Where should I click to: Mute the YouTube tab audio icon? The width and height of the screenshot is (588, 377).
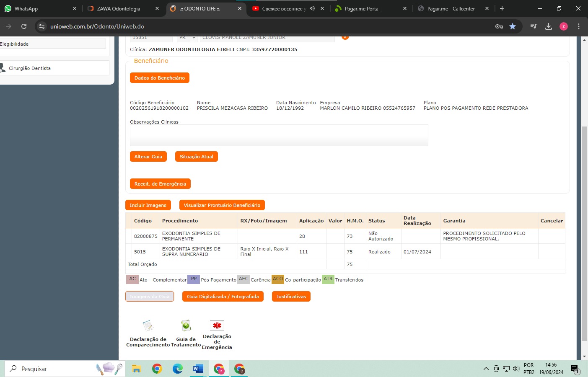[312, 8]
